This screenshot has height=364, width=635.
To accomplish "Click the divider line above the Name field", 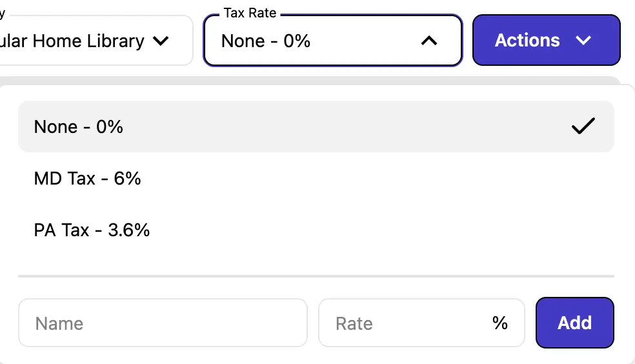I will [316, 276].
